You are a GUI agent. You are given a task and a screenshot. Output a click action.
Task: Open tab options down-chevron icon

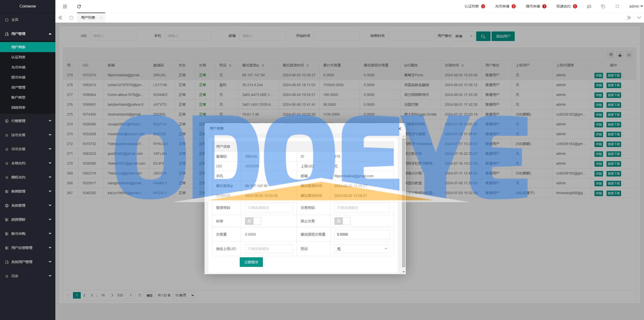tap(639, 18)
